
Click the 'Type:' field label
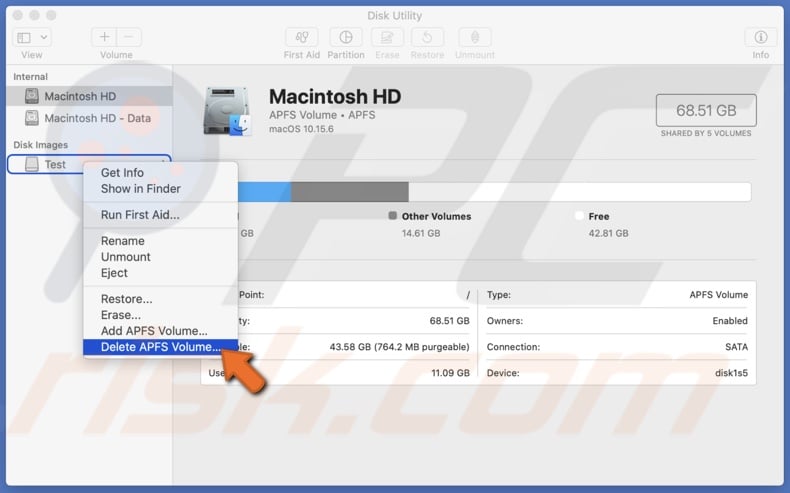point(499,295)
